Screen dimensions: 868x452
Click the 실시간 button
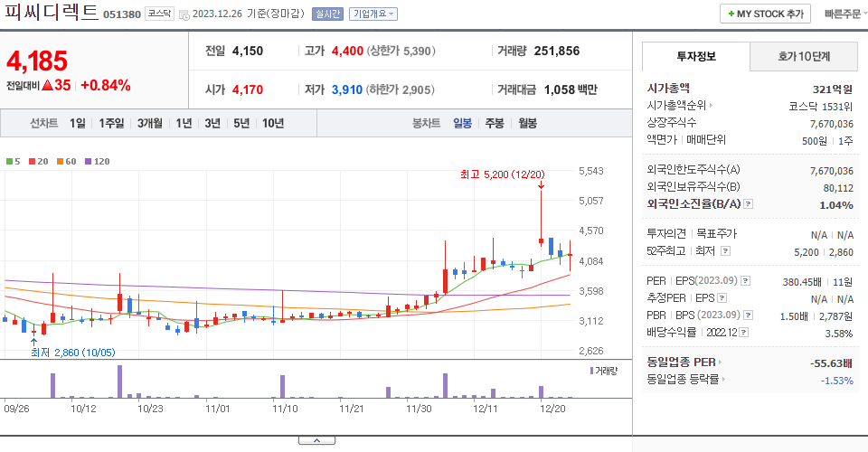pyautogui.click(x=327, y=14)
